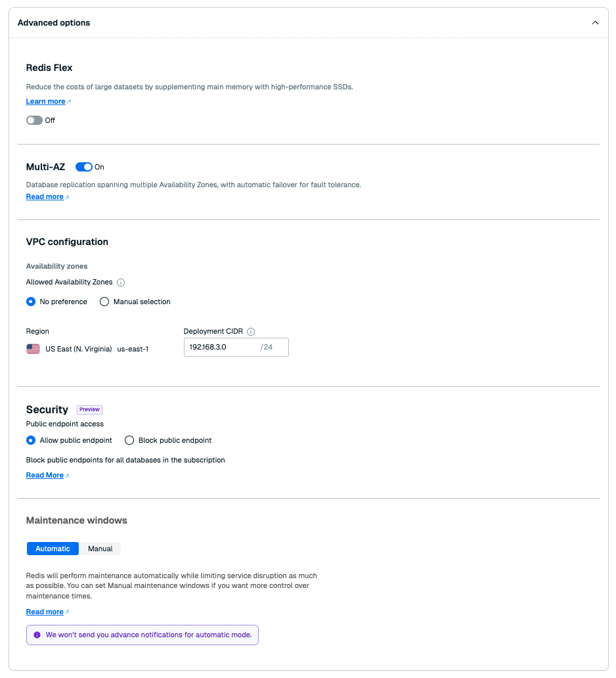Switch to Automatic maintenance windows tab
This screenshot has height=678, width=616.
(53, 549)
